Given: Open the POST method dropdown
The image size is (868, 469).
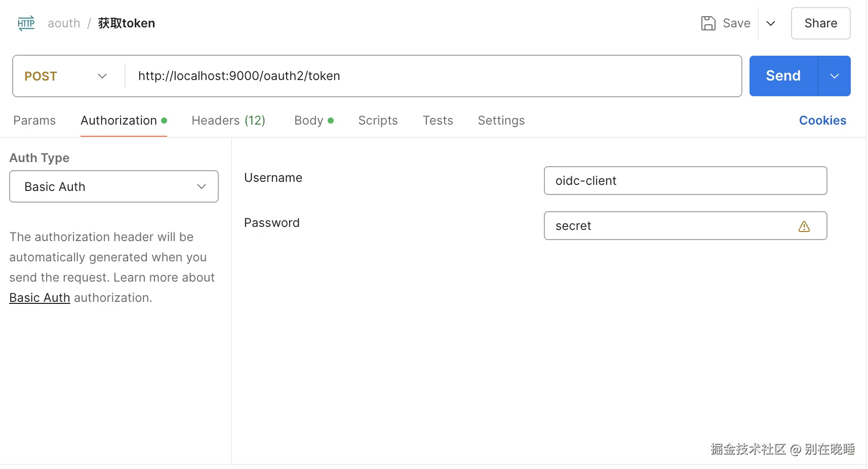Looking at the screenshot, I should point(66,76).
